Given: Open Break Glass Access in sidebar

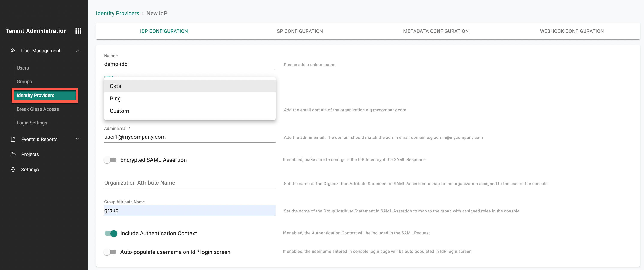Looking at the screenshot, I should (38, 109).
